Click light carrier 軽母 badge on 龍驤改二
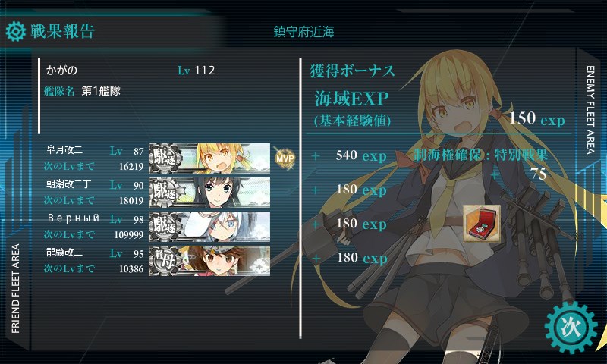 [165, 260]
